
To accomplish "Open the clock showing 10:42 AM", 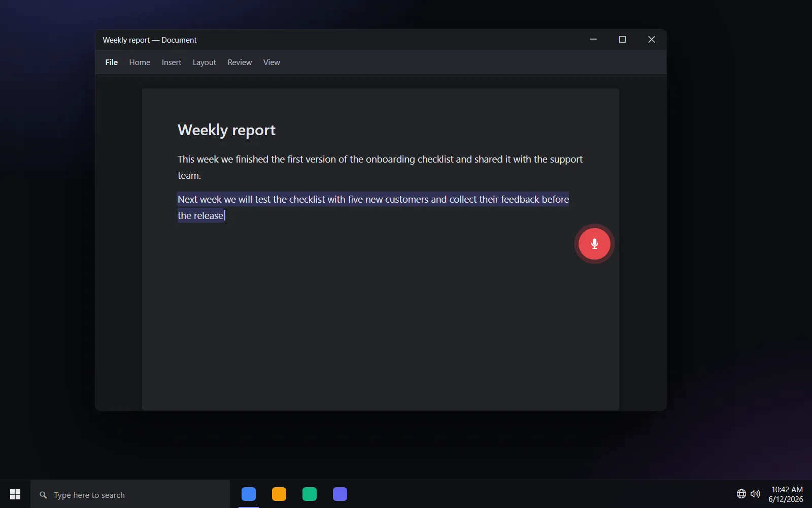I will click(786, 494).
